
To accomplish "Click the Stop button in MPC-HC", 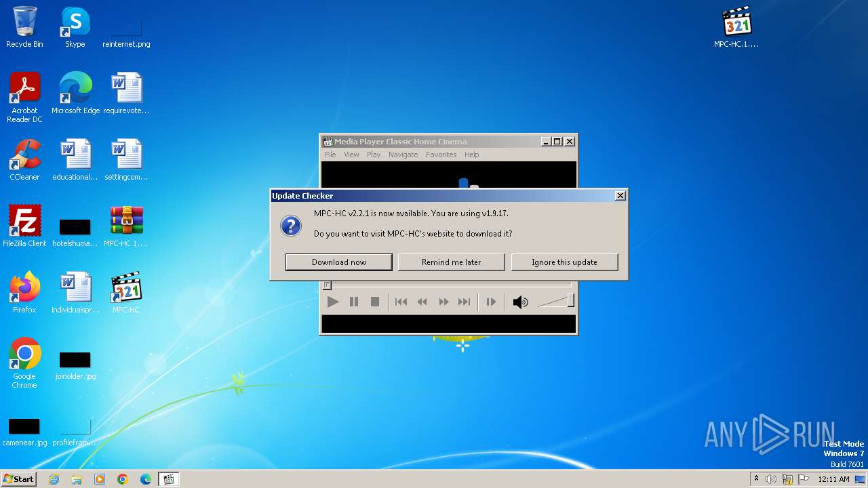I will pyautogui.click(x=374, y=302).
